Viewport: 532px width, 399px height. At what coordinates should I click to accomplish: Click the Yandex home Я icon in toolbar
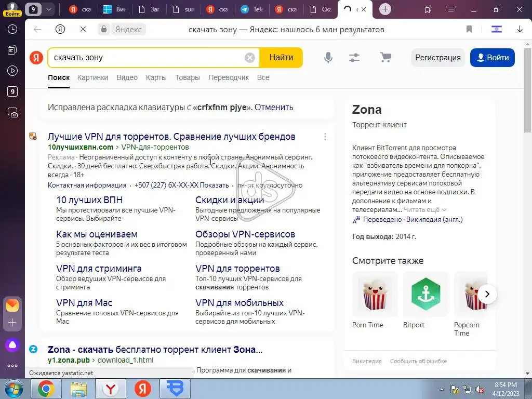click(60, 30)
